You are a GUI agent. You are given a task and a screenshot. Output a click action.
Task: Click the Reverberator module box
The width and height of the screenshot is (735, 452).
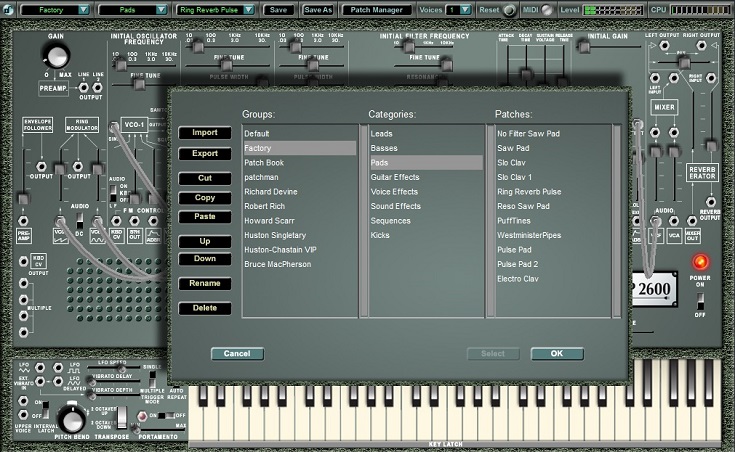(702, 173)
